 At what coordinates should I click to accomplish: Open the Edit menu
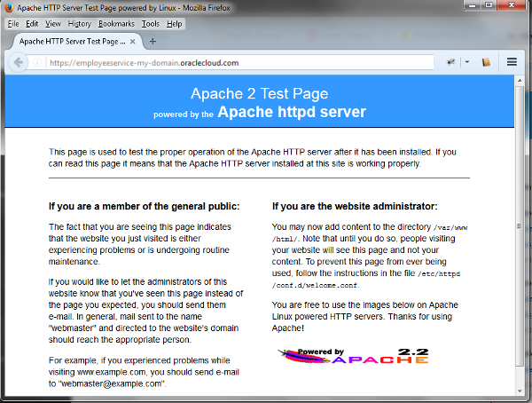point(32,24)
